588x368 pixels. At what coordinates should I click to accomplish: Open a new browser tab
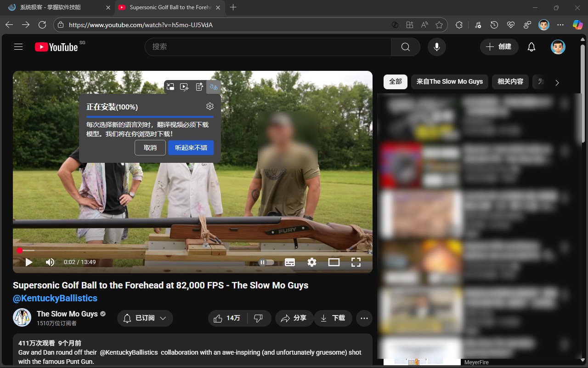click(233, 7)
